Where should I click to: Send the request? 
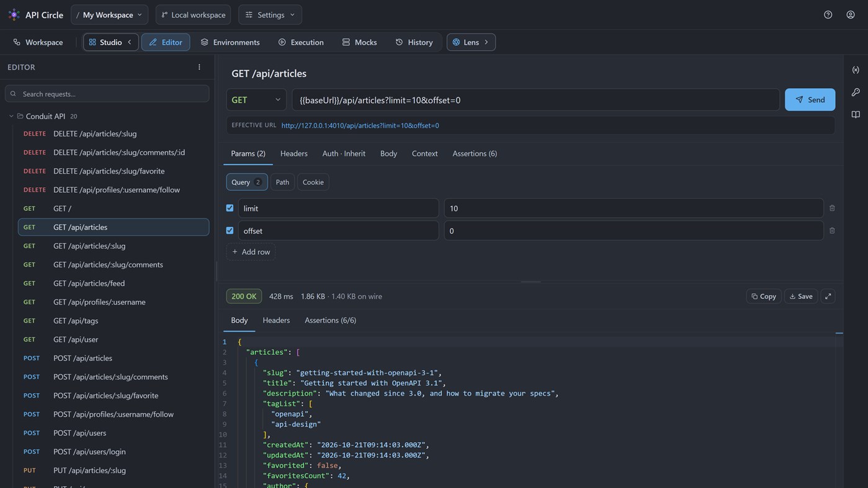click(810, 100)
